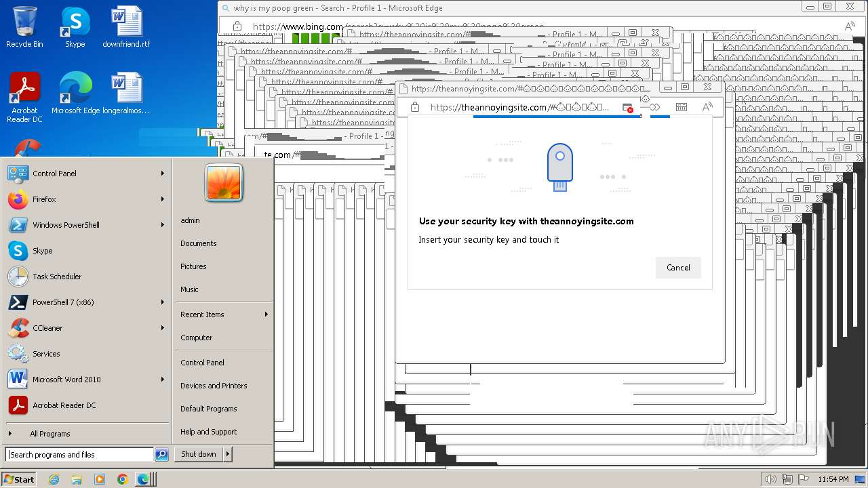Expand the Recent Items submenu
Viewport: 868px width, 488px height.
tap(224, 314)
